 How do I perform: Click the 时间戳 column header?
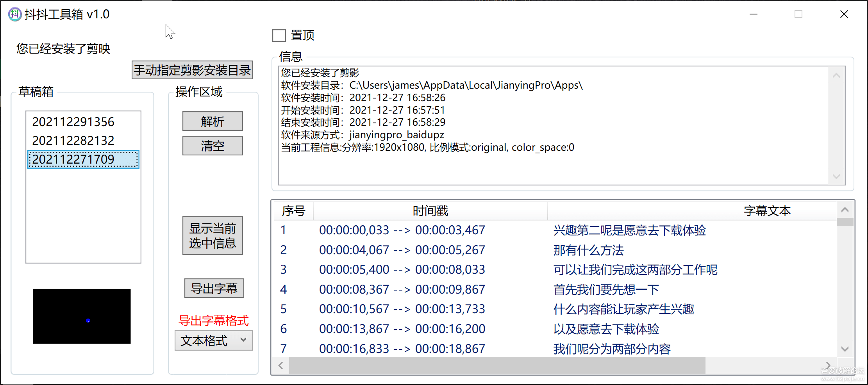coord(430,210)
